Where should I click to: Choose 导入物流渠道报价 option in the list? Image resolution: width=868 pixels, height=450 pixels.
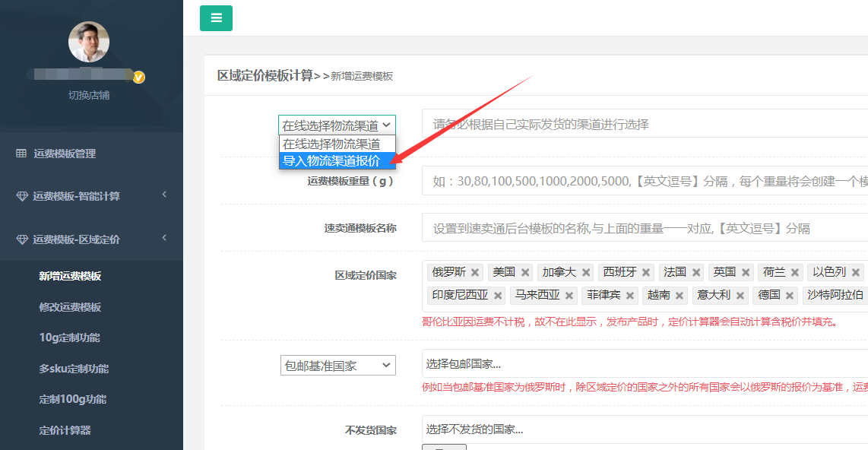(x=337, y=160)
